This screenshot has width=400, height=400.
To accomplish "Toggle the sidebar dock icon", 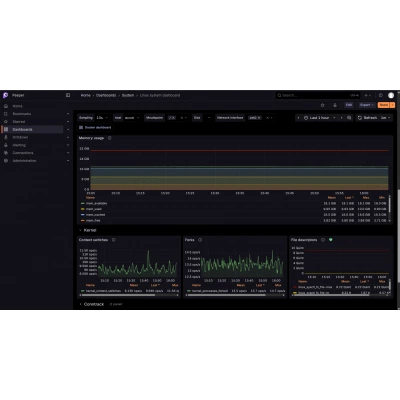I will click(68, 95).
